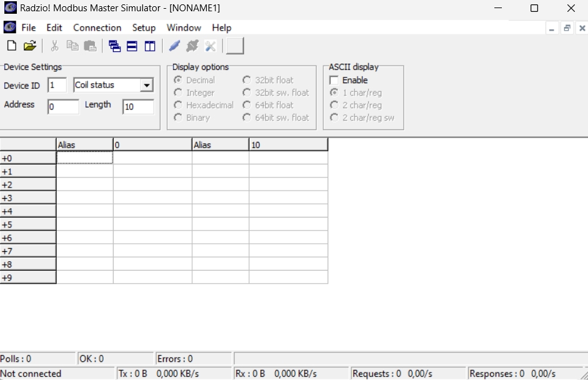Open the Connection menu
588x380 pixels.
97,27
